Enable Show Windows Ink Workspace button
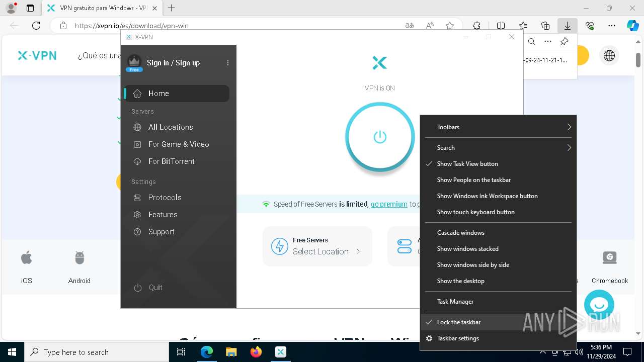This screenshot has width=644, height=362. (498, 196)
